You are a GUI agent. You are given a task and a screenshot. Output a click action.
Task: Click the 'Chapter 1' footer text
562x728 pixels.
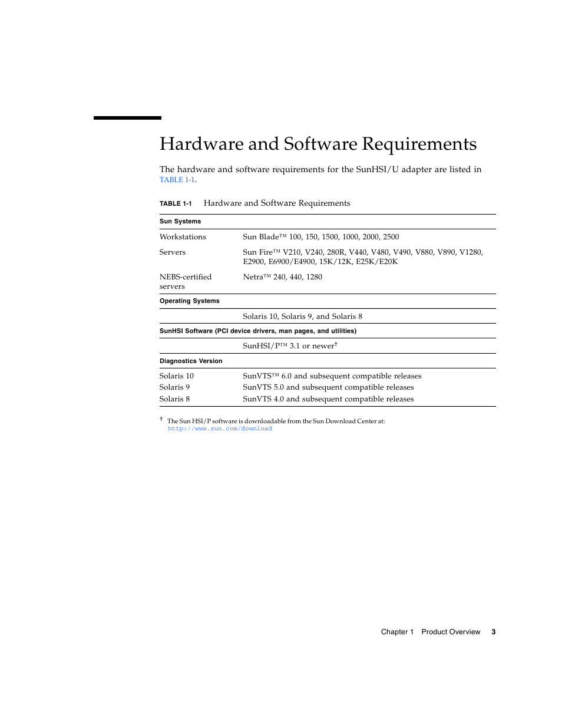pyautogui.click(x=397, y=632)
